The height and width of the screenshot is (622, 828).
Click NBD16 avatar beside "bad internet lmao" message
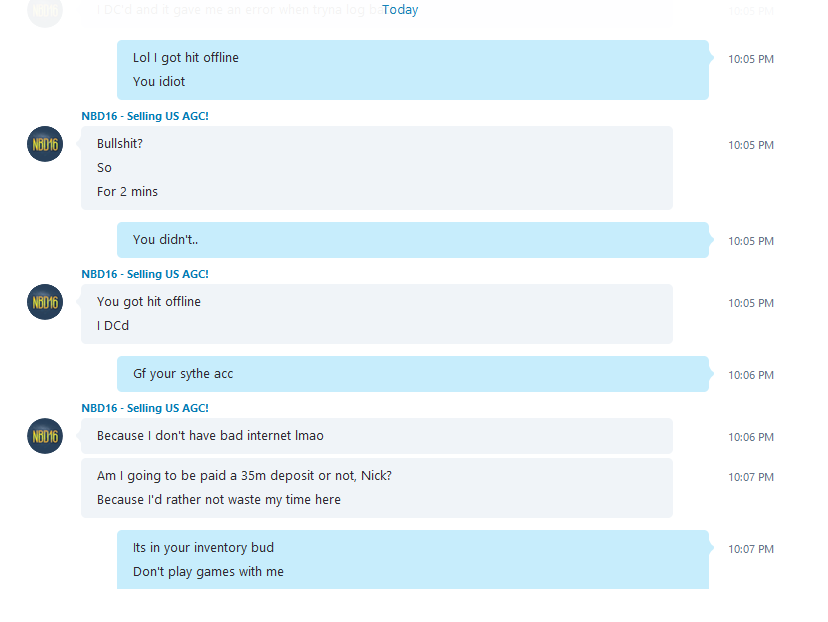pos(45,436)
